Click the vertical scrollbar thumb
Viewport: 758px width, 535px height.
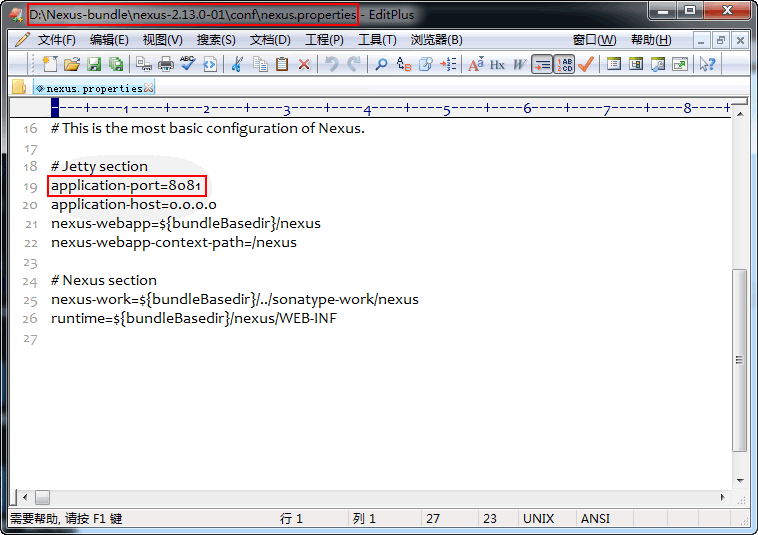tap(740, 360)
